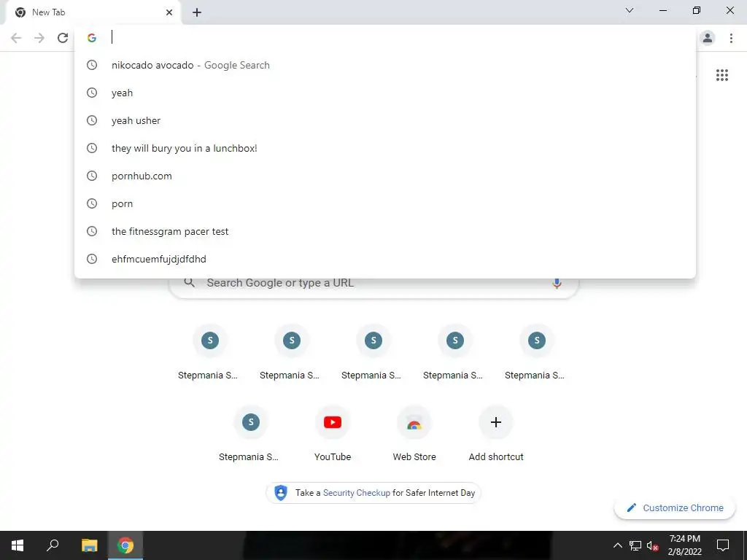Click the reload page icon
The height and width of the screenshot is (560, 747).
pyautogui.click(x=63, y=38)
